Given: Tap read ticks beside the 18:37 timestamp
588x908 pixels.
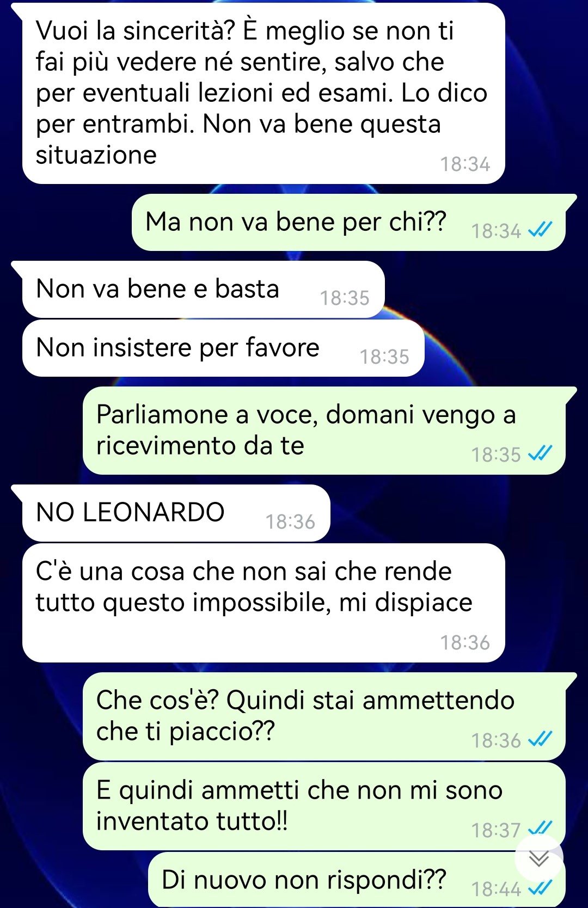Looking at the screenshot, I should pyautogui.click(x=540, y=829).
